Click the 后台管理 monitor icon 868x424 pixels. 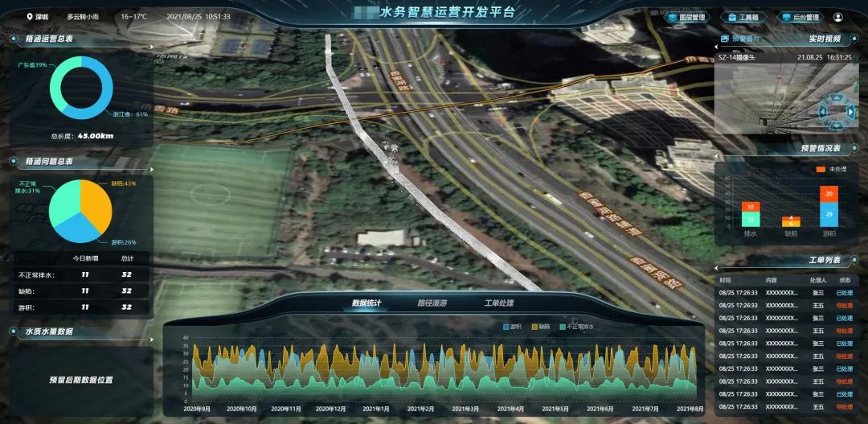786,17
